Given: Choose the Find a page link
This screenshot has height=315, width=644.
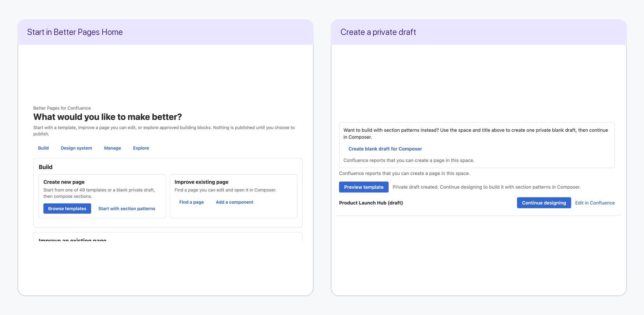Looking at the screenshot, I should click(x=191, y=202).
